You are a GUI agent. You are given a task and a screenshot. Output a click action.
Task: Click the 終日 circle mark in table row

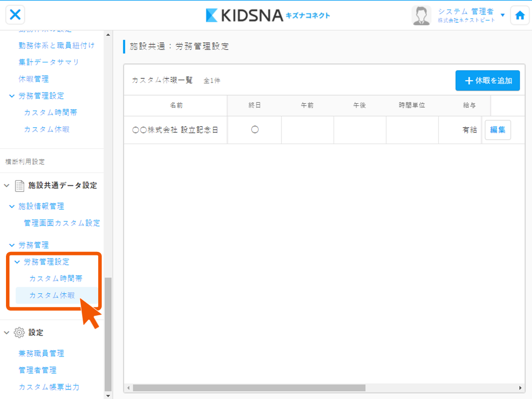(x=255, y=130)
